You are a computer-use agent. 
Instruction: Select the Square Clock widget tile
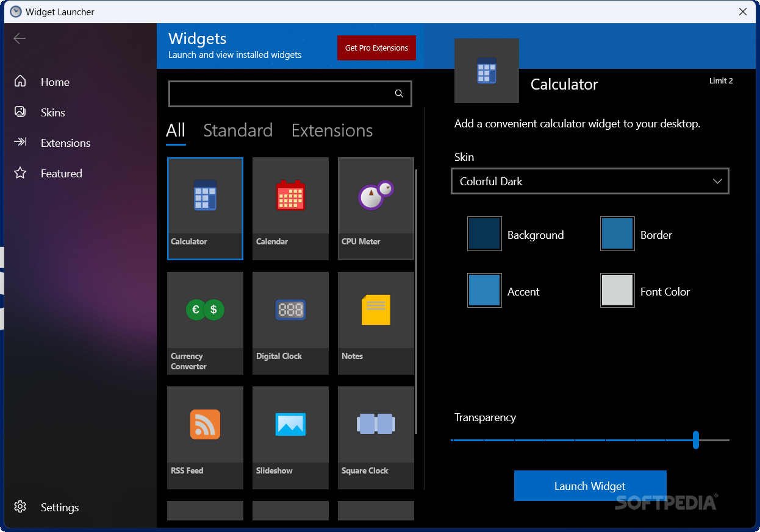(x=376, y=438)
